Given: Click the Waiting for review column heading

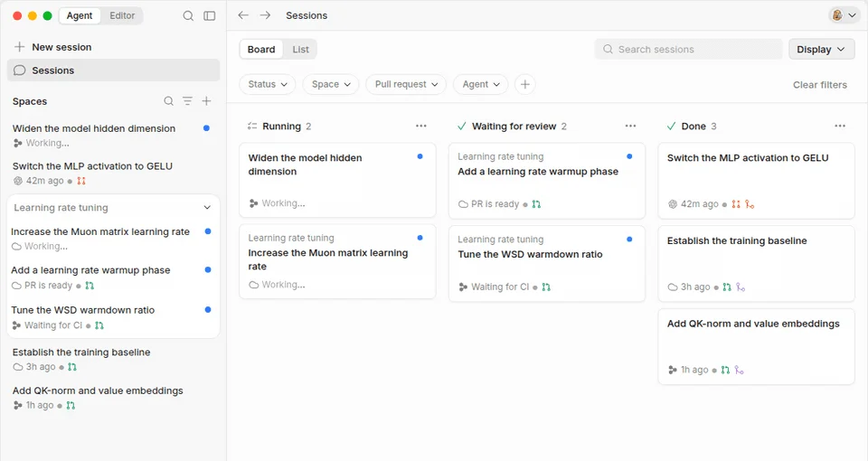Looking at the screenshot, I should [514, 127].
